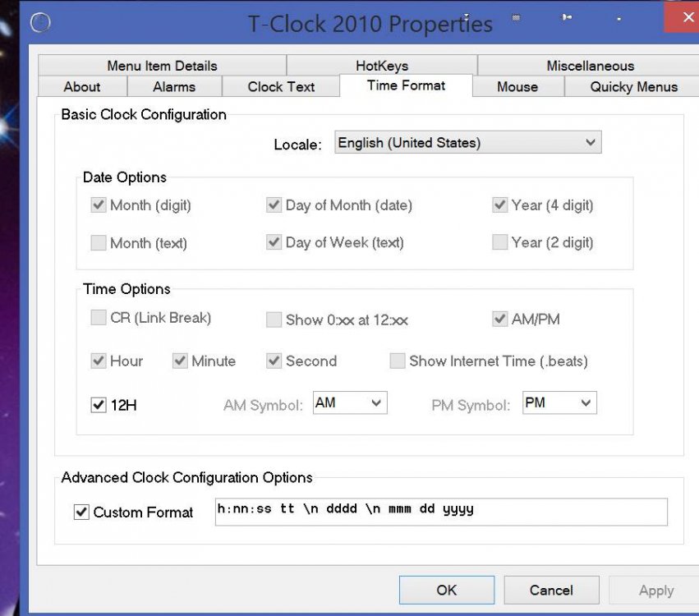699x616 pixels.
Task: Click the custom format text field
Action: [x=441, y=512]
